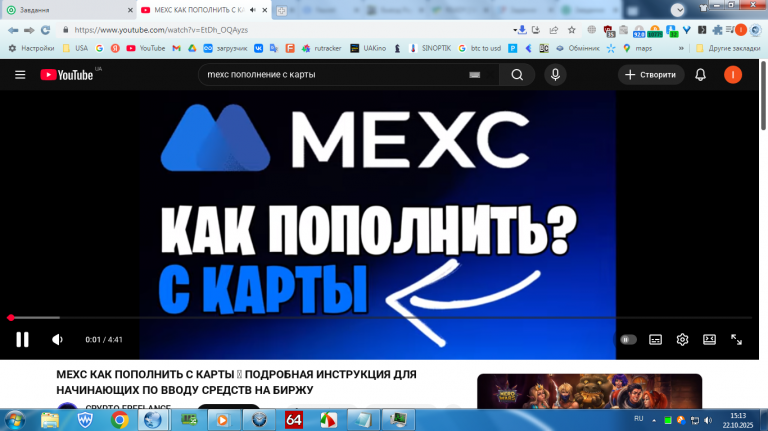
Task: Switch input language via RU indicator
Action: (638, 419)
